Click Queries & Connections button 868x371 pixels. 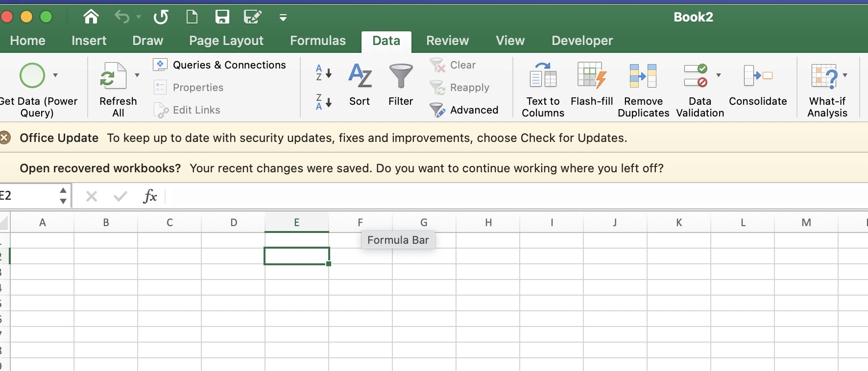click(220, 65)
